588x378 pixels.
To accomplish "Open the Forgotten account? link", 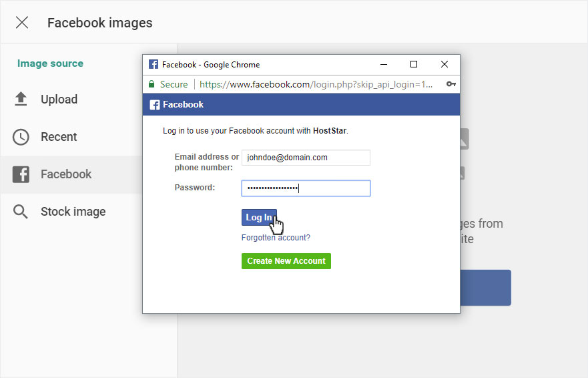I will [x=276, y=238].
